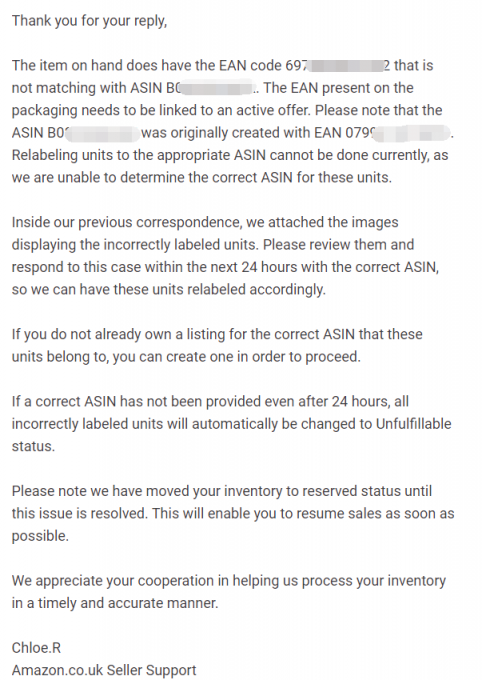Click the word 'status.' ending the Unfulfillable paragraph

33,447
